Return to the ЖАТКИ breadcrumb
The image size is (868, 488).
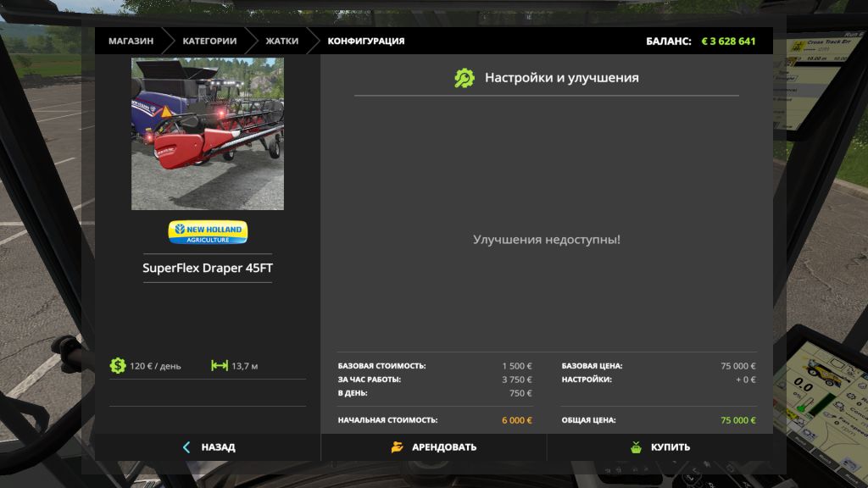click(281, 41)
